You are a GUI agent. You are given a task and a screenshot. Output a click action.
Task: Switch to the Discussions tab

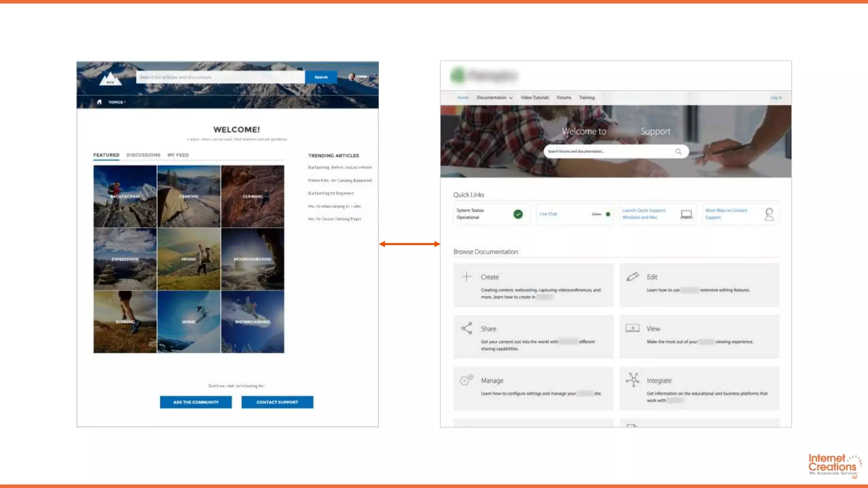143,155
